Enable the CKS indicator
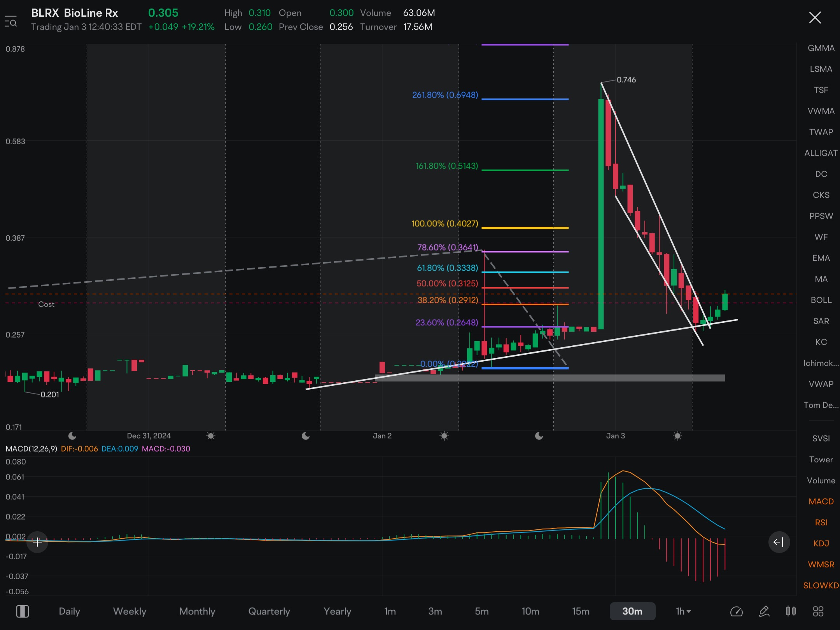840x630 pixels. 821,195
